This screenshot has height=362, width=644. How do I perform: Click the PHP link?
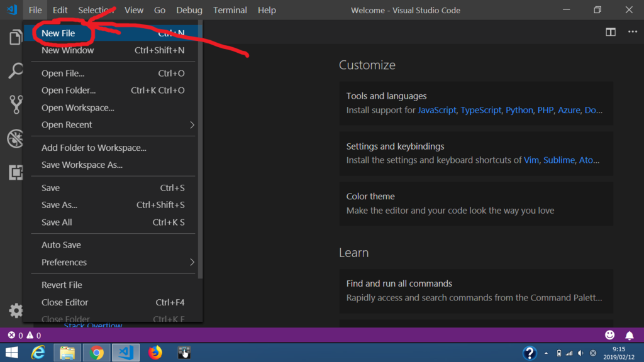coord(545,110)
